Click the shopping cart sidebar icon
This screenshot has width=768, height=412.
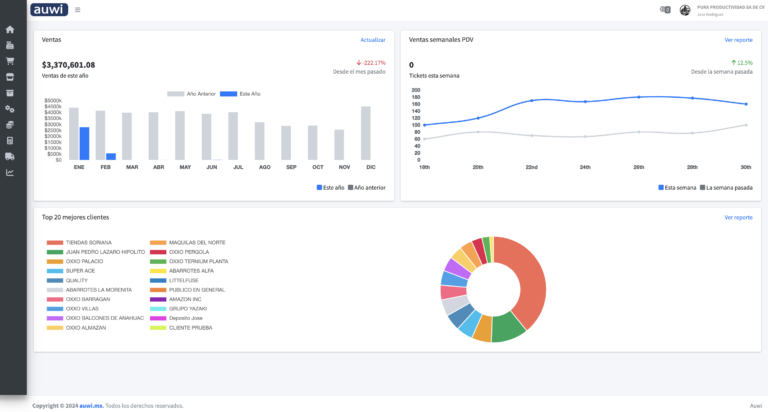[x=10, y=60]
